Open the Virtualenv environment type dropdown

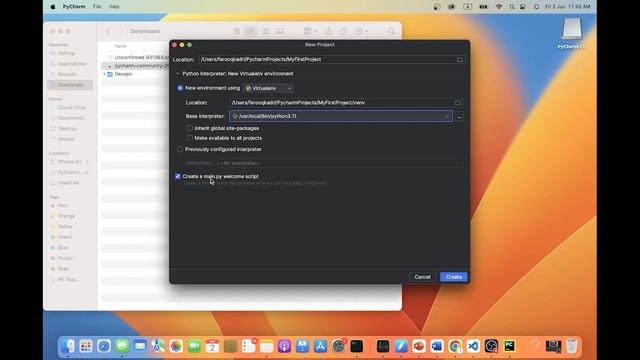point(268,88)
